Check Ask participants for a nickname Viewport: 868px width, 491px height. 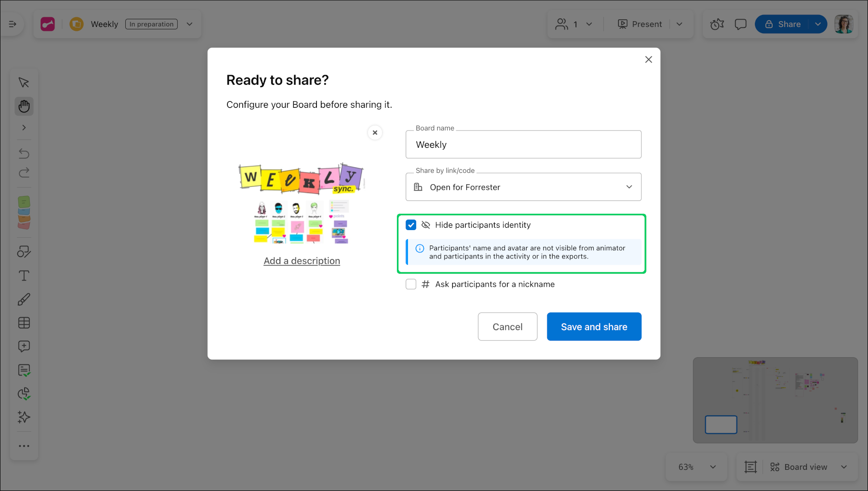pos(411,284)
